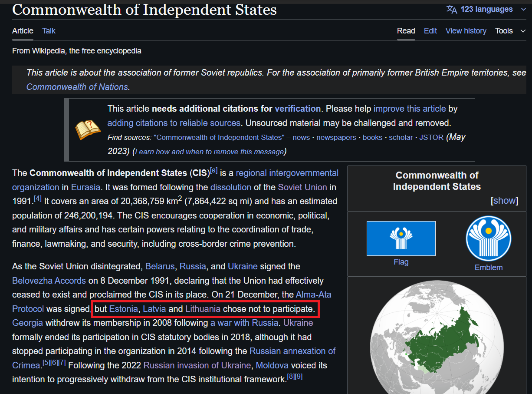The image size is (532, 394).
Task: Open the Emblem caption link
Action: coord(489,268)
